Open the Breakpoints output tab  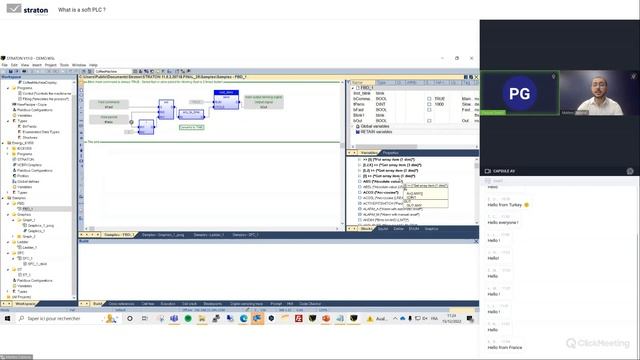[213, 304]
